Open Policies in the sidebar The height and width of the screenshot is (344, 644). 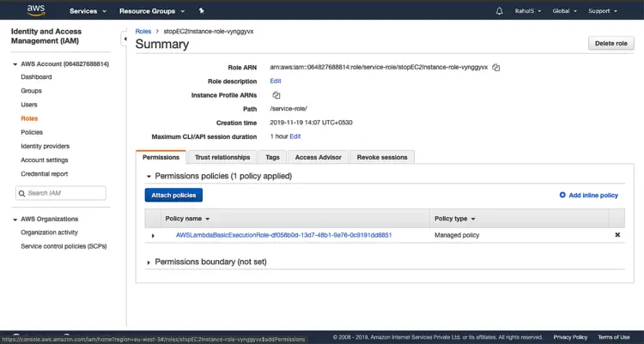coord(32,132)
